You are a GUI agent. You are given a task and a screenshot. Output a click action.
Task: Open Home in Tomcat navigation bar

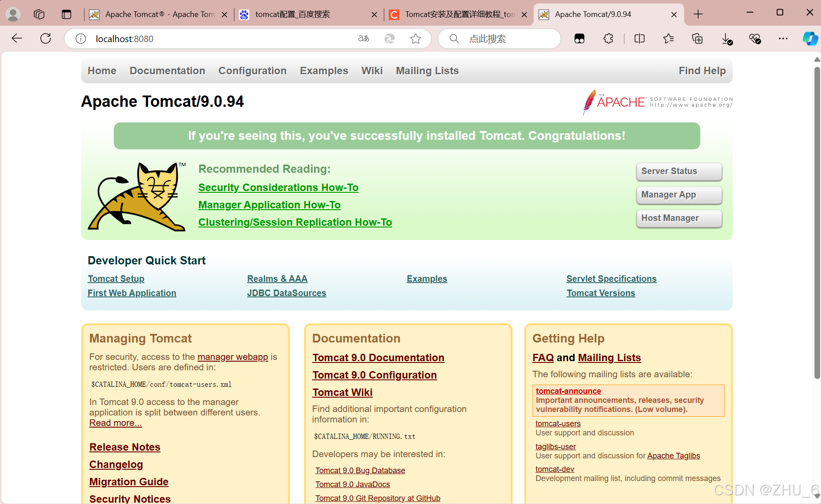102,71
